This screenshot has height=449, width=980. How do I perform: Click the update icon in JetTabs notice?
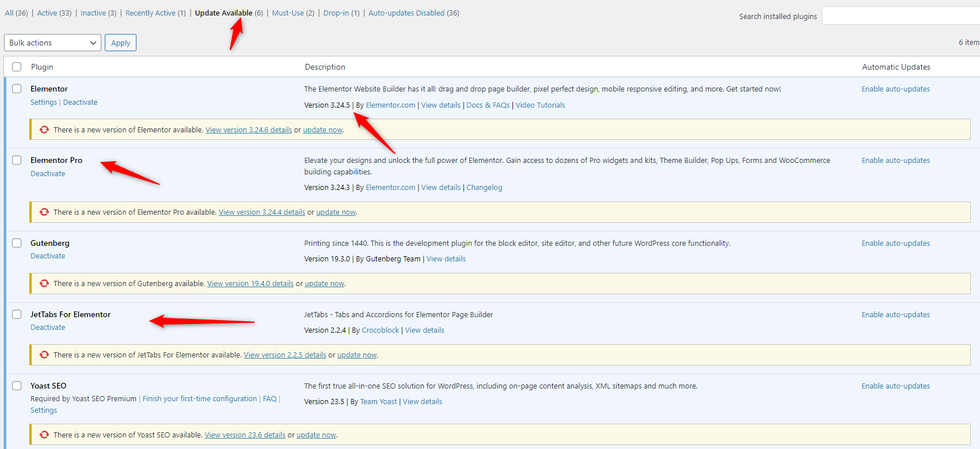point(44,355)
